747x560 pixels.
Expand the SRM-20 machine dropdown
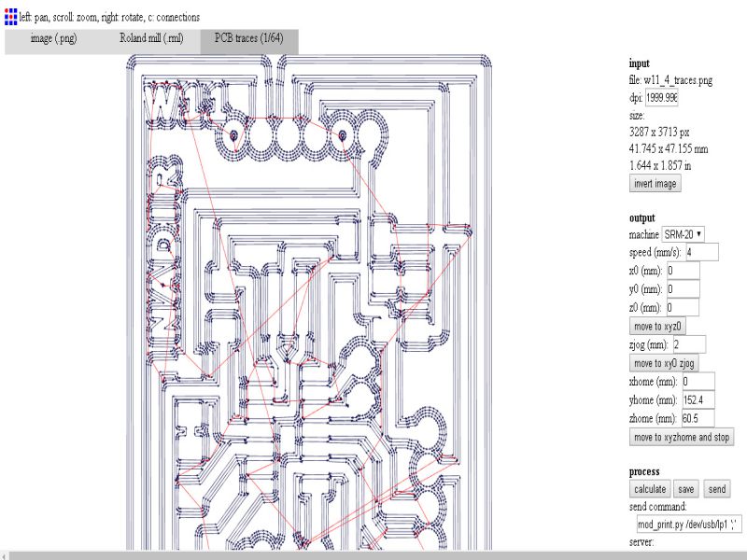pyautogui.click(x=683, y=234)
